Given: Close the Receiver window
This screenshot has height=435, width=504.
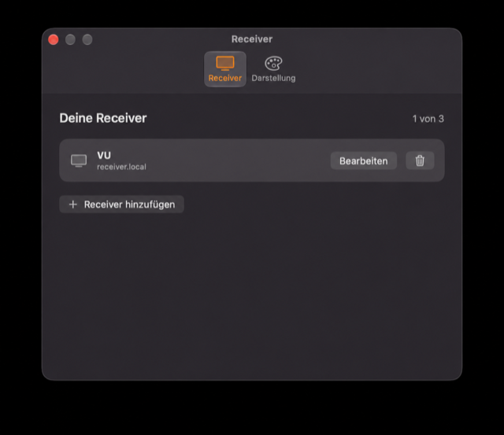Looking at the screenshot, I should click(54, 40).
